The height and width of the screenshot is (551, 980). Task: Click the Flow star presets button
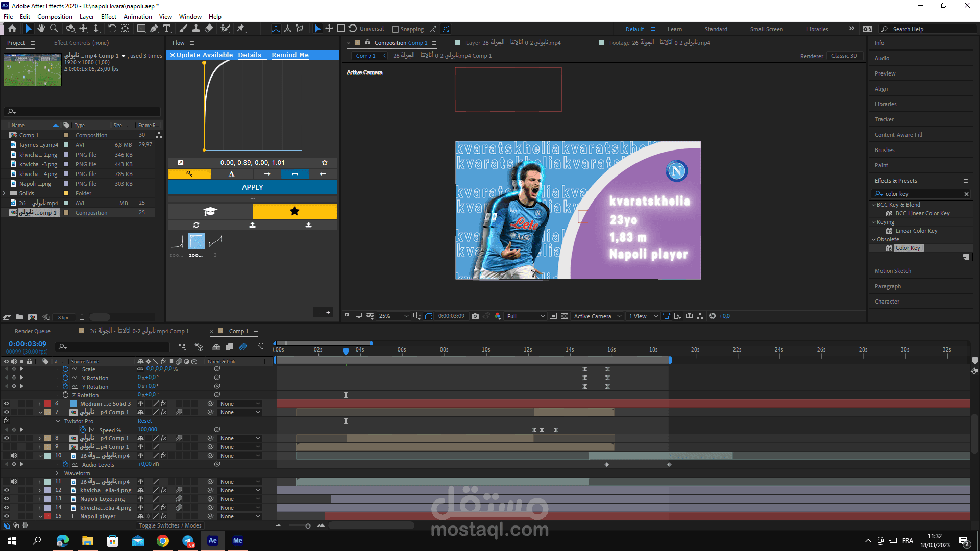[295, 211]
